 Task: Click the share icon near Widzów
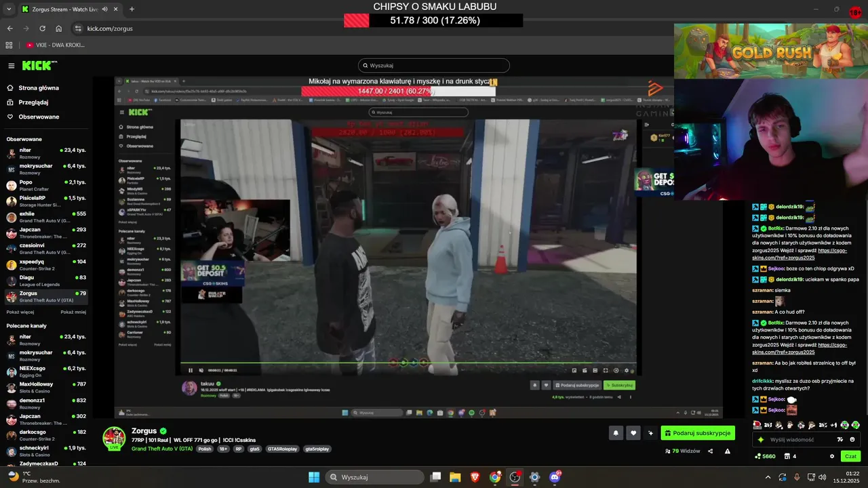(x=711, y=451)
